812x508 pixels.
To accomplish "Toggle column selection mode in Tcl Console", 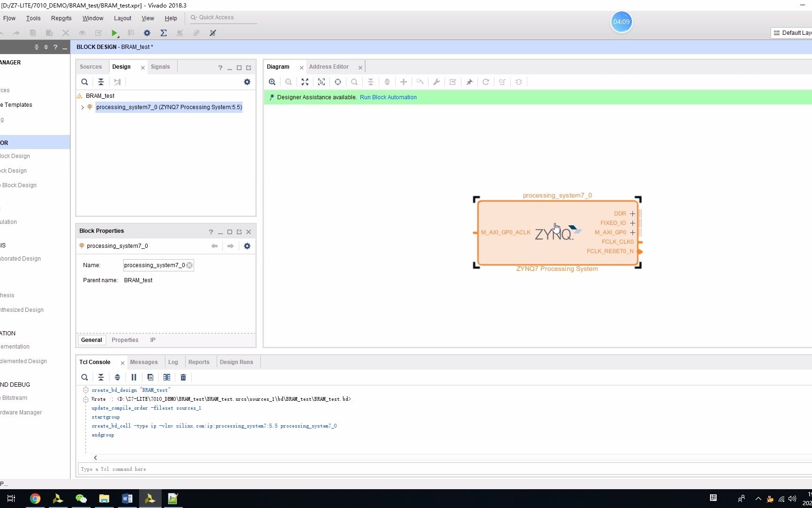I will [167, 377].
